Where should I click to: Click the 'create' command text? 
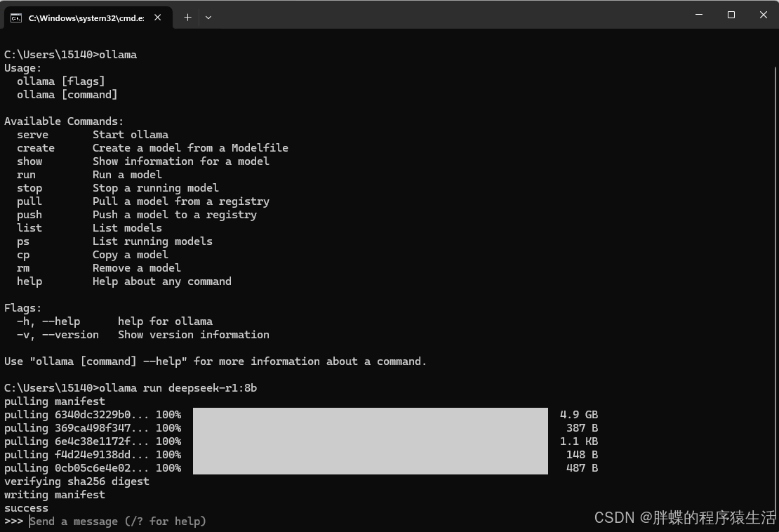pos(36,148)
